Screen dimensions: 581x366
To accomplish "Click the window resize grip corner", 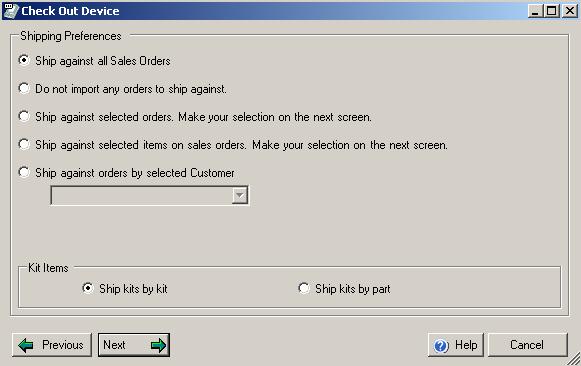I will [x=575, y=360].
